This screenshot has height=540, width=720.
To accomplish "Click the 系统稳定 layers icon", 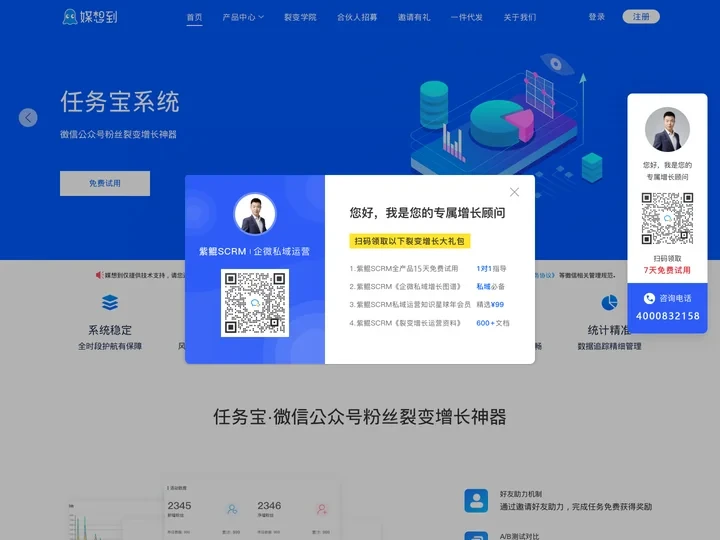I will pos(110,303).
